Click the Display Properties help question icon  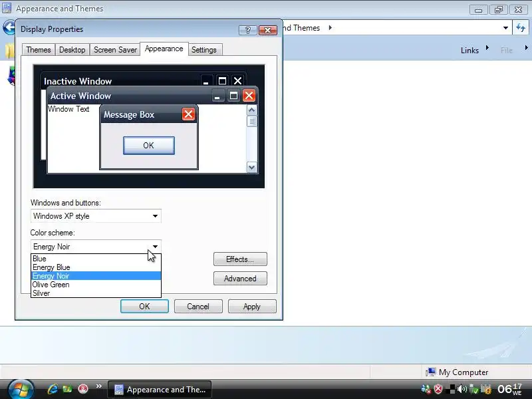point(247,30)
